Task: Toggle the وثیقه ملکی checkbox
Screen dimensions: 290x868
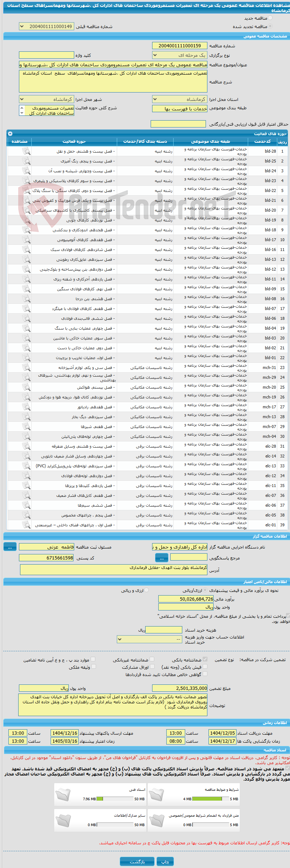Action: [94, 667]
